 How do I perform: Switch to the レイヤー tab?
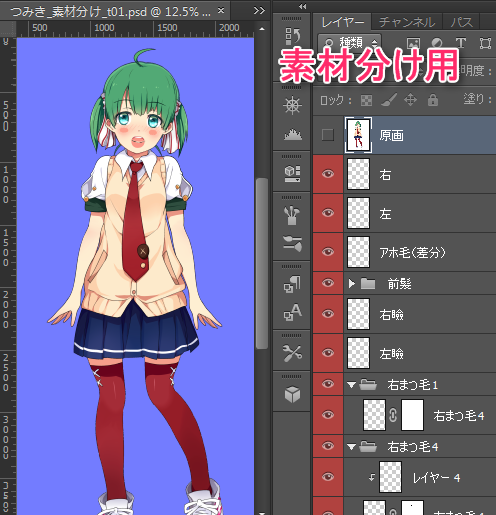pos(342,22)
